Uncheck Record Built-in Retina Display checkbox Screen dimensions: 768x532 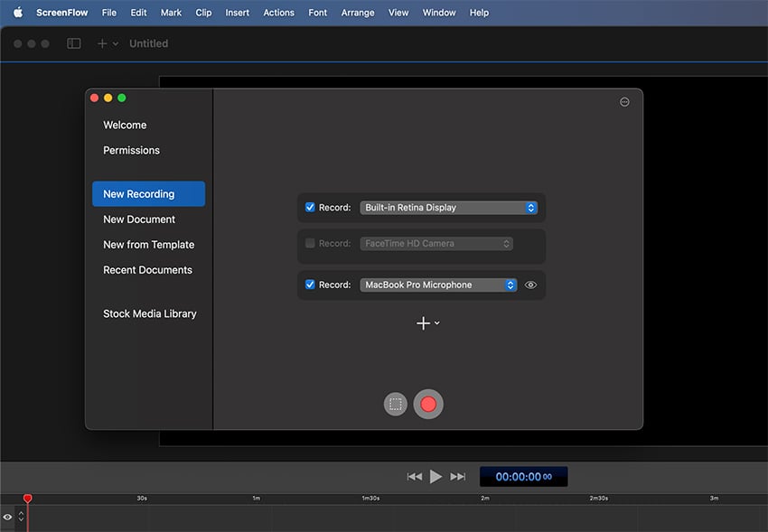coord(310,207)
